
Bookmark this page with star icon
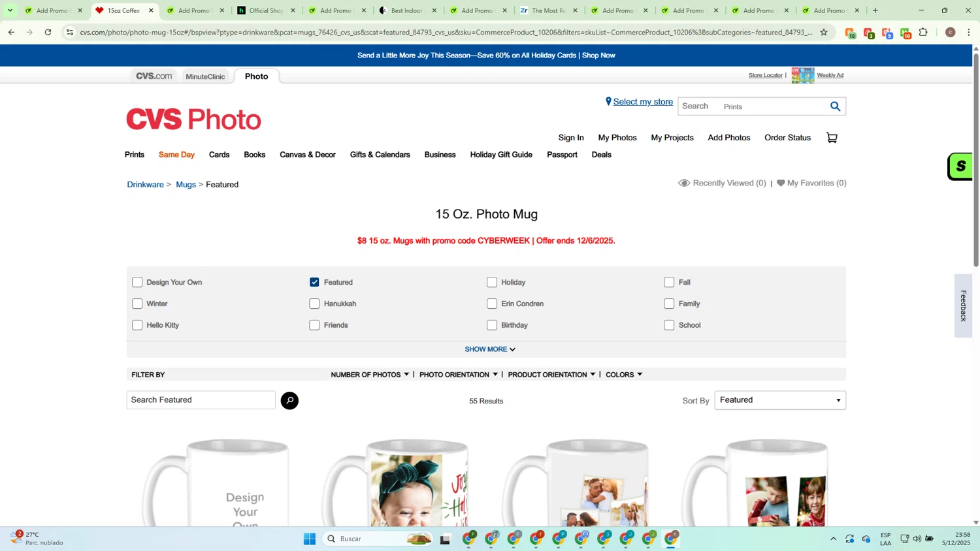tap(823, 32)
